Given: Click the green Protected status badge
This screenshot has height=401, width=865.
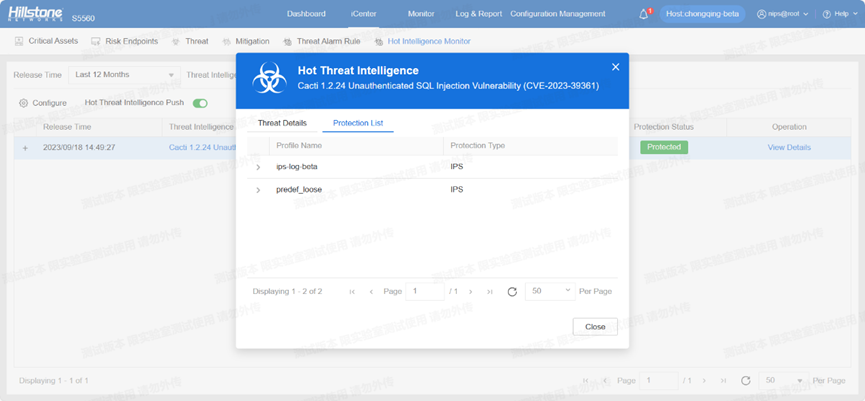Looking at the screenshot, I should pyautogui.click(x=664, y=147).
